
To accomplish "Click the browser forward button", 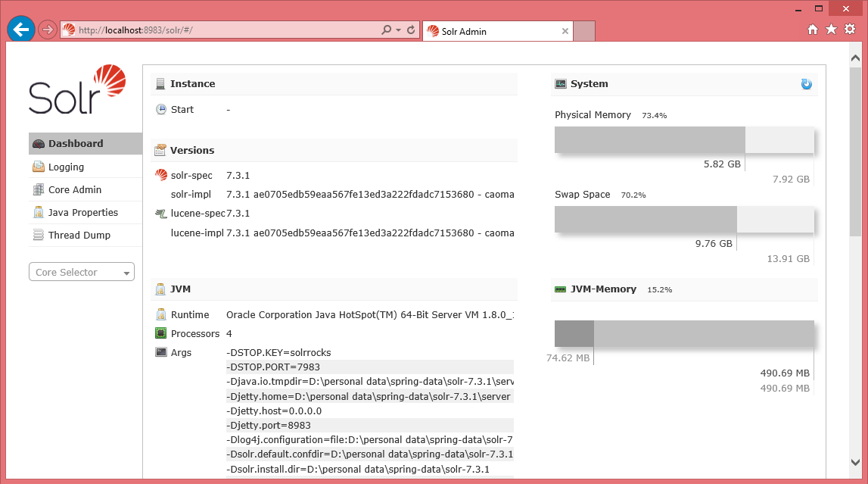I will point(48,30).
